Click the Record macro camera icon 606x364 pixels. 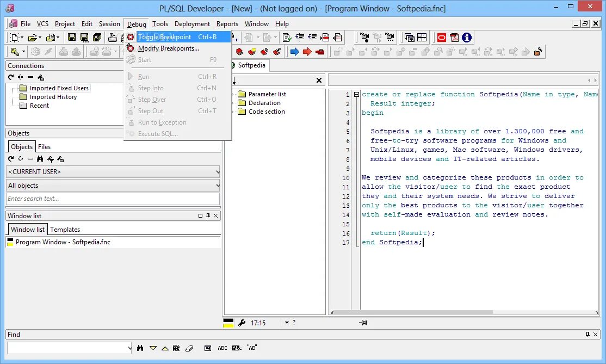(x=364, y=37)
